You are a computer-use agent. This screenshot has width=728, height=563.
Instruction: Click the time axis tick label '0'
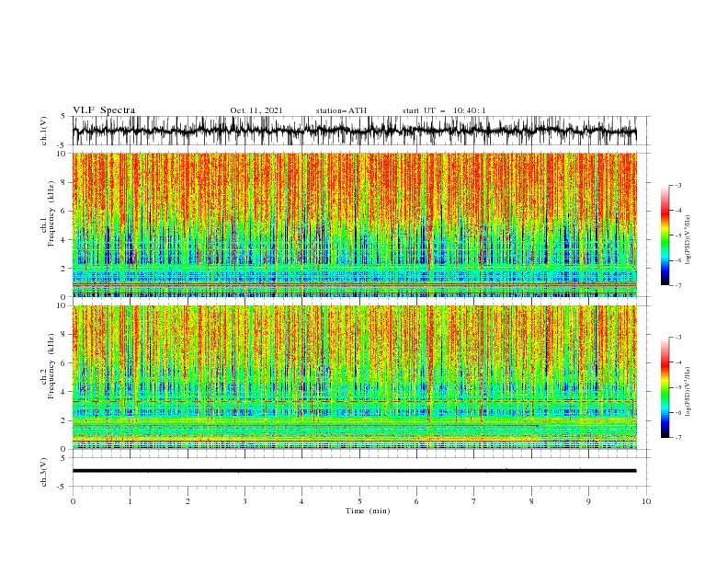point(73,501)
